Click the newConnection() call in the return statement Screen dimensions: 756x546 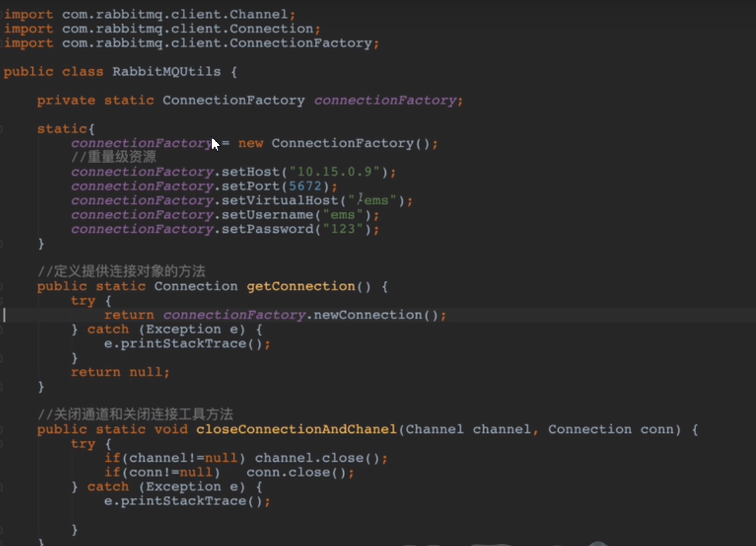[376, 315]
